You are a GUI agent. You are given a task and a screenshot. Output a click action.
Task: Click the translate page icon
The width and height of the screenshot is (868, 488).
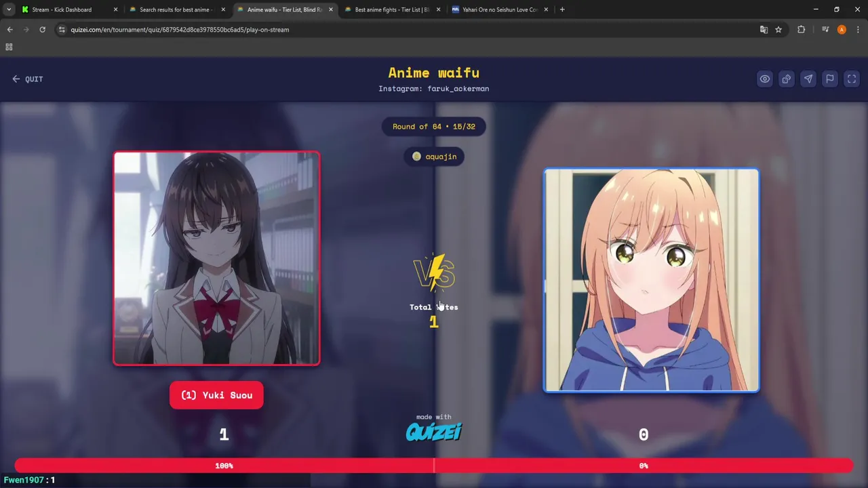764,30
